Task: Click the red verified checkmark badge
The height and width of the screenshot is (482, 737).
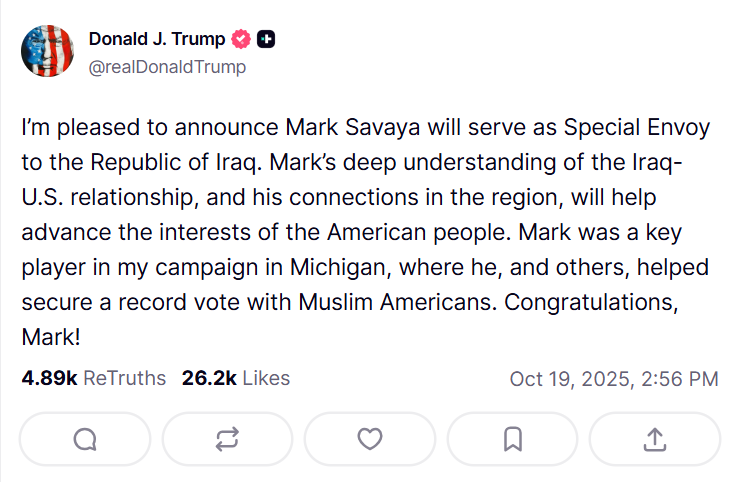Action: coord(240,40)
